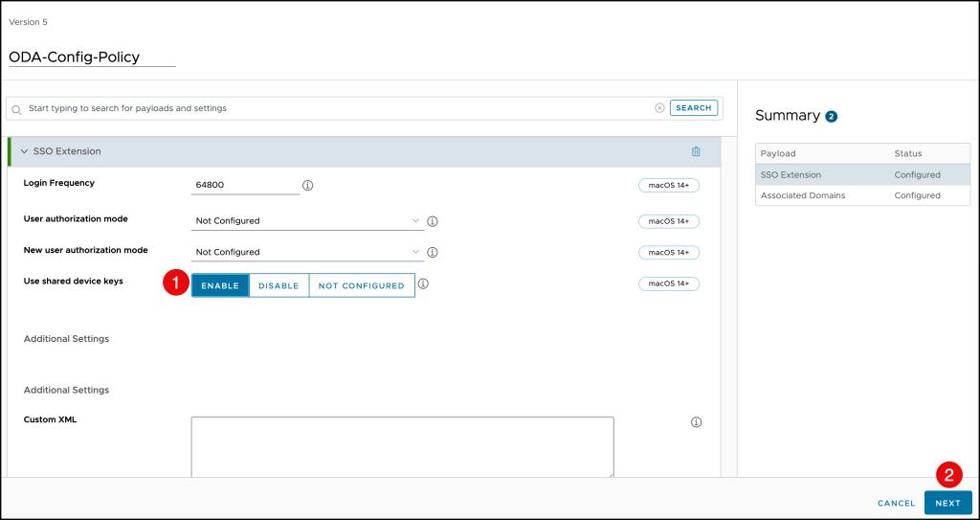Click into the Custom XML text area
Image resolution: width=980 pixels, height=520 pixels.
[402, 445]
